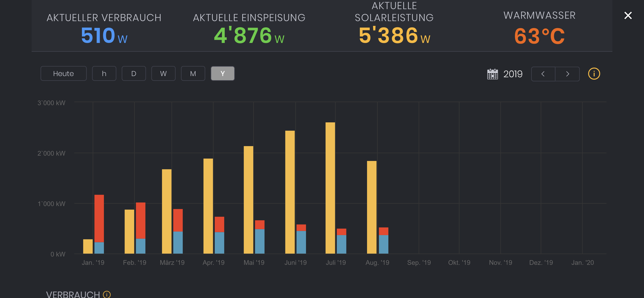Select the yellow bar for Juni '19

point(290,192)
